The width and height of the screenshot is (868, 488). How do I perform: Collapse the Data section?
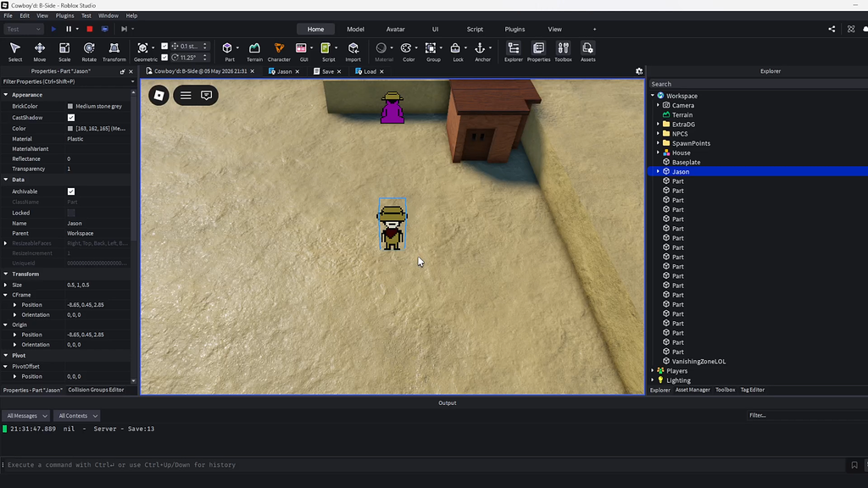(x=6, y=180)
